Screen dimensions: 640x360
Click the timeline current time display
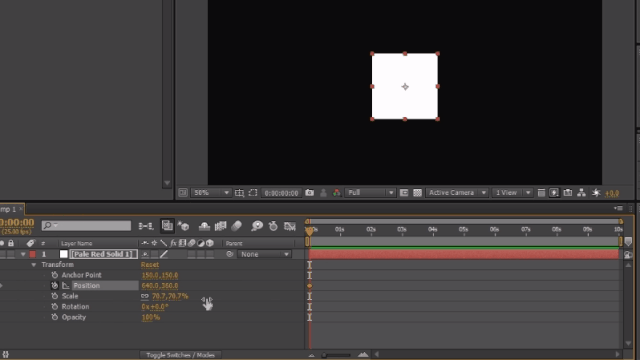[x=17, y=223]
